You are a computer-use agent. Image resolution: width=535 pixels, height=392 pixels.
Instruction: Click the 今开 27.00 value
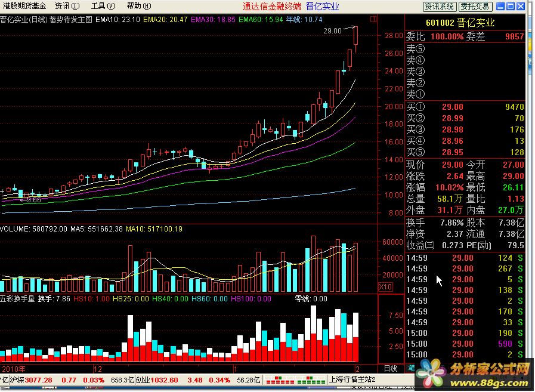coord(513,165)
